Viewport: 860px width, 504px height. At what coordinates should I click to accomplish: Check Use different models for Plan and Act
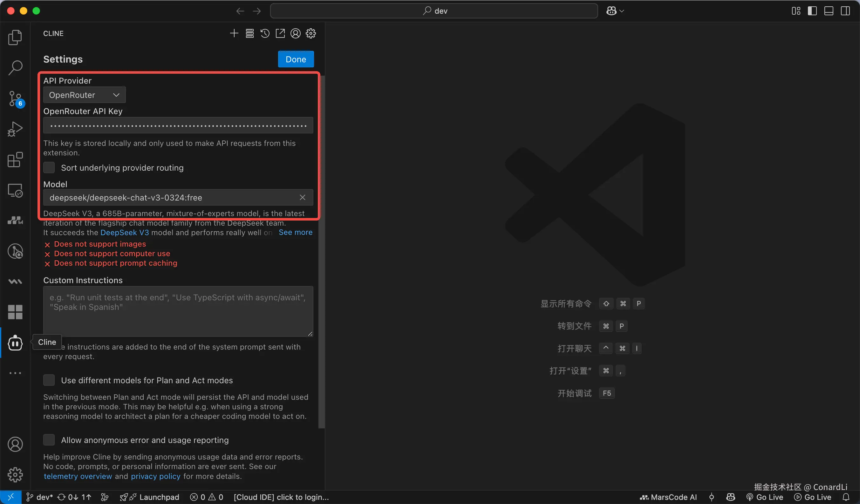[49, 380]
